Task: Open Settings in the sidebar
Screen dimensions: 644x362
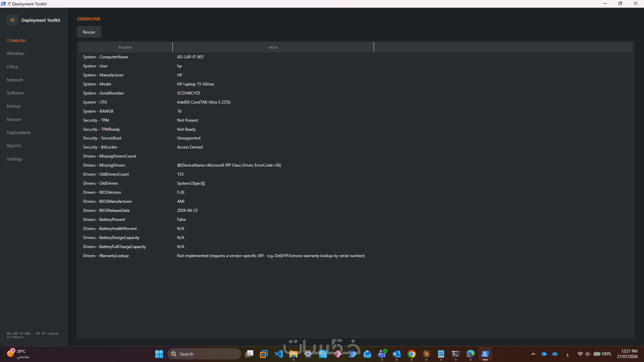Action: pyautogui.click(x=14, y=159)
